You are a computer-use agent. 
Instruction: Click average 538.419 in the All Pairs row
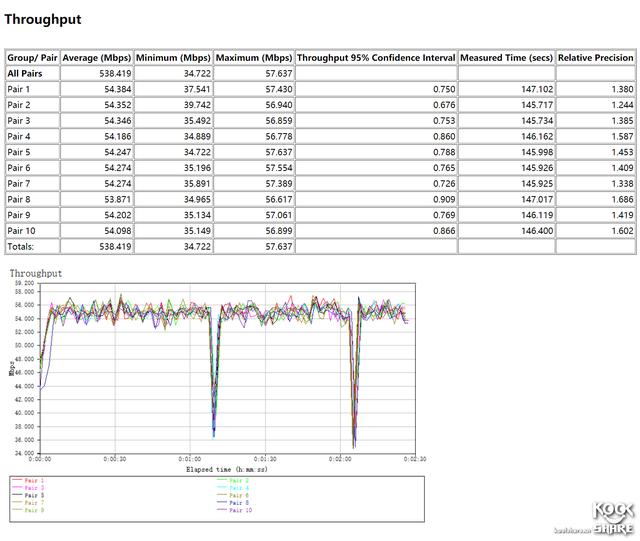tap(115, 73)
